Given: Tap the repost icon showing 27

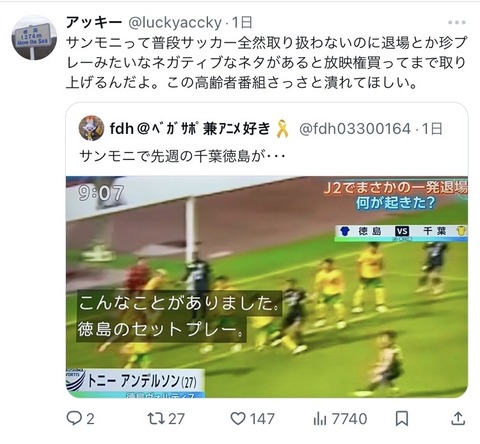Looking at the screenshot, I should [x=156, y=418].
